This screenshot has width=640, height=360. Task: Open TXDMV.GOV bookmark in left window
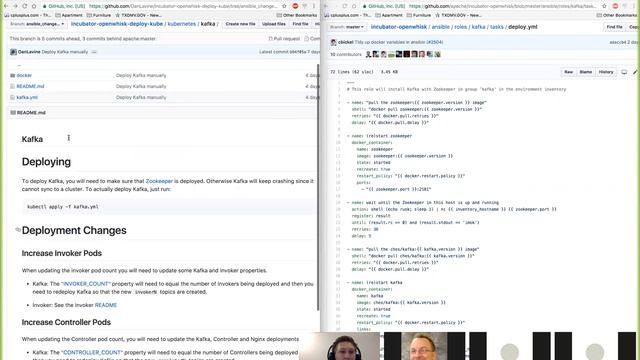pos(138,15)
